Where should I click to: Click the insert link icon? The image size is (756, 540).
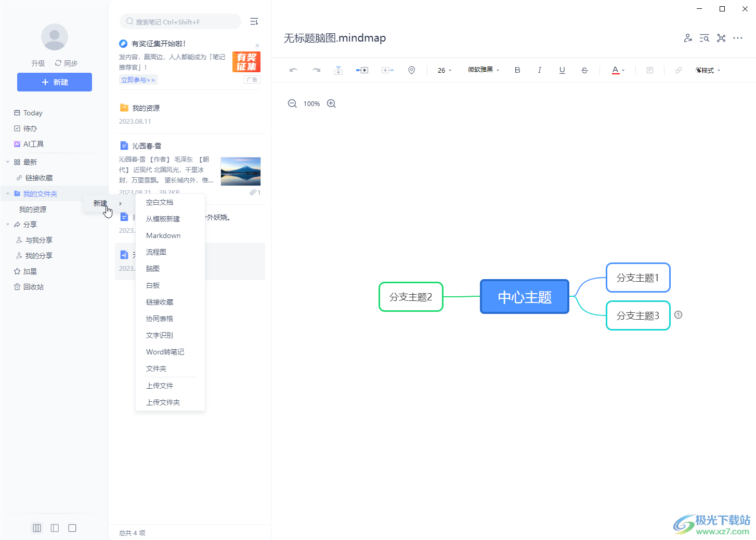[x=679, y=70]
